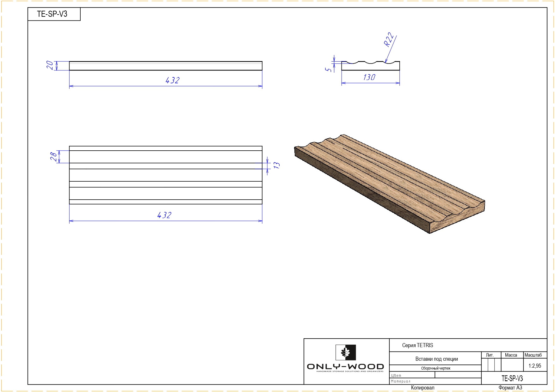Click the 5 groove depth dimension
Image resolution: width=555 pixels, height=392 pixels.
click(328, 69)
